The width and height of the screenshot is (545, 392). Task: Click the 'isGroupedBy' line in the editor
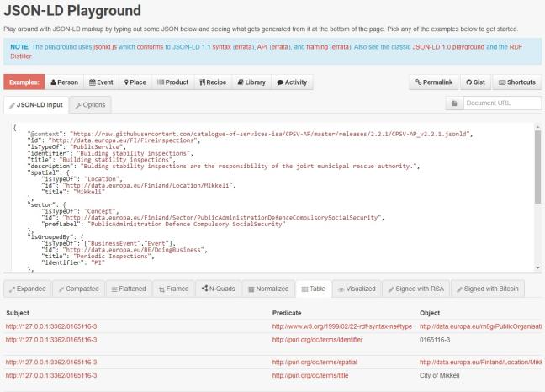pyautogui.click(x=57, y=237)
